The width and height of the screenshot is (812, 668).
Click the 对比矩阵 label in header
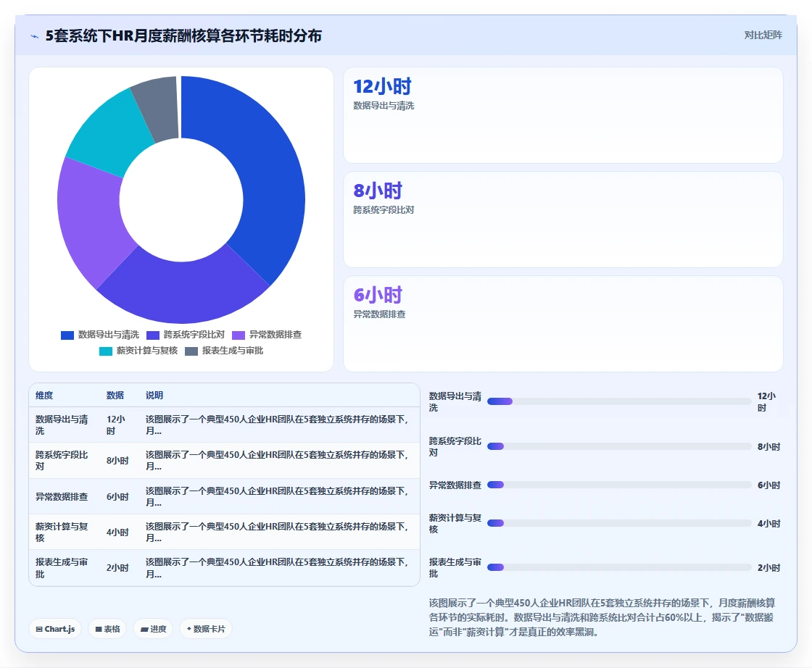coord(763,36)
